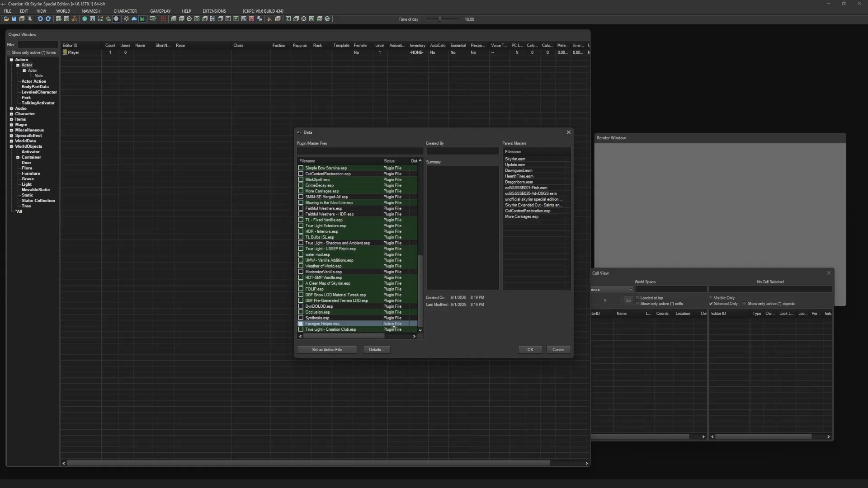Toggle the green grass icon
The height and width of the screenshot is (488, 868).
142,19
